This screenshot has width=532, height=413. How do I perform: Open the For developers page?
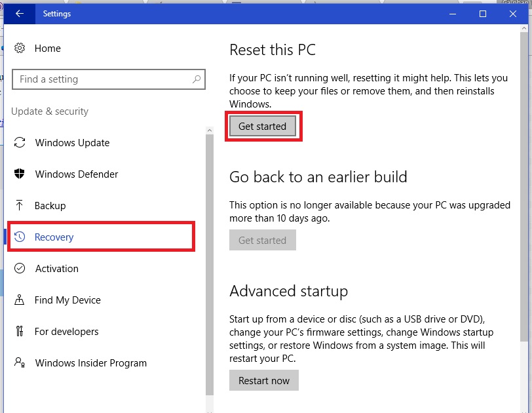click(66, 332)
